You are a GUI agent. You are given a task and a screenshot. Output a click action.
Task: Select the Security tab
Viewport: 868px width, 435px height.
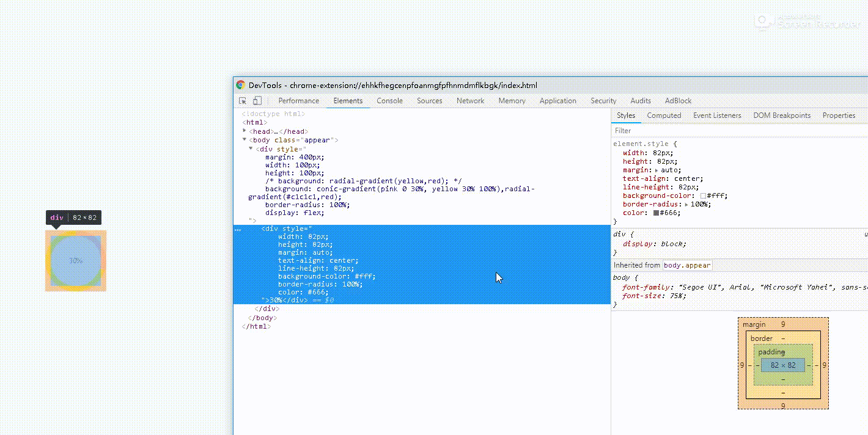(x=603, y=101)
